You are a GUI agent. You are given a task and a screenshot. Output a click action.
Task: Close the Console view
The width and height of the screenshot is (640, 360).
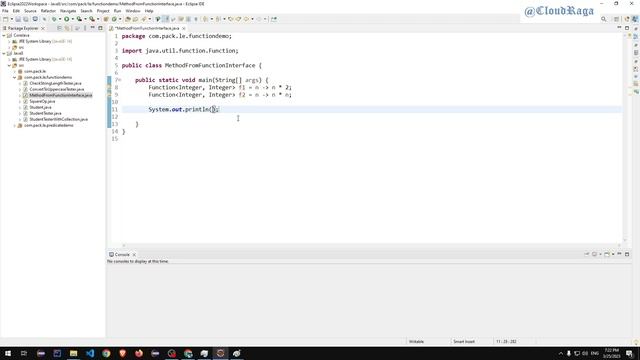[134, 254]
